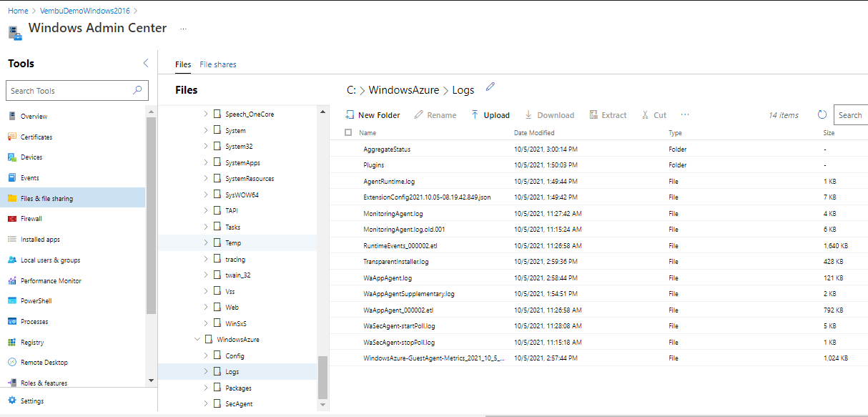Viewport: 868px width, 417px height.
Task: Click the file list Search box
Action: [851, 114]
